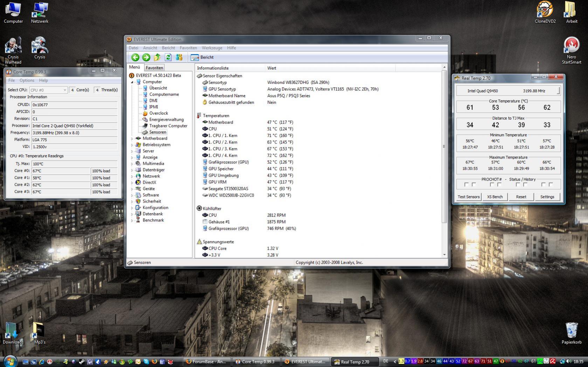Viewport: 588px width, 367px height.
Task: Expand the Multimedia tree node
Action: tap(132, 164)
